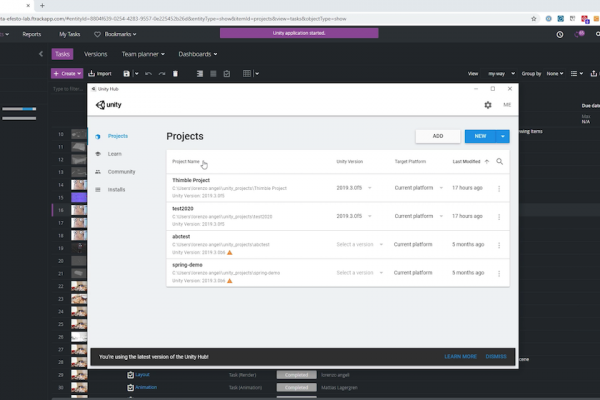600x400 pixels.
Task: Open more options menu for test2020
Action: [x=499, y=217]
